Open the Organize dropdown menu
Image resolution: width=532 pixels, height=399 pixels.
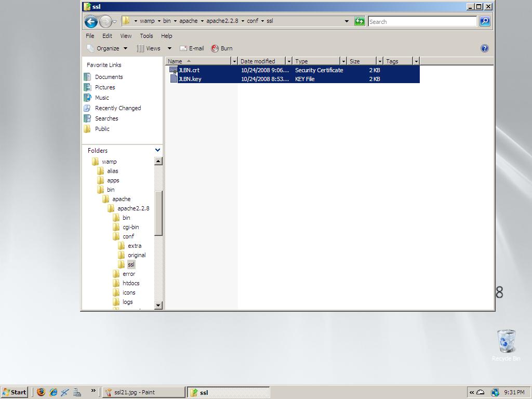click(108, 48)
